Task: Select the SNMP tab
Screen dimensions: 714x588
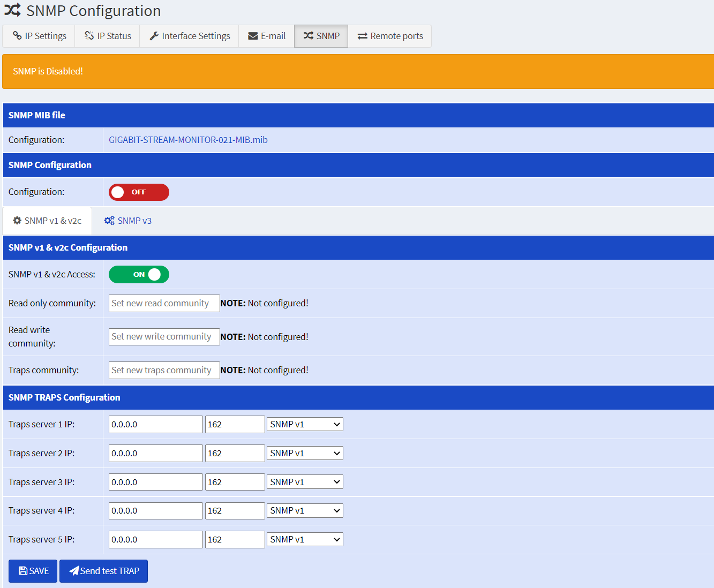Action: point(321,36)
